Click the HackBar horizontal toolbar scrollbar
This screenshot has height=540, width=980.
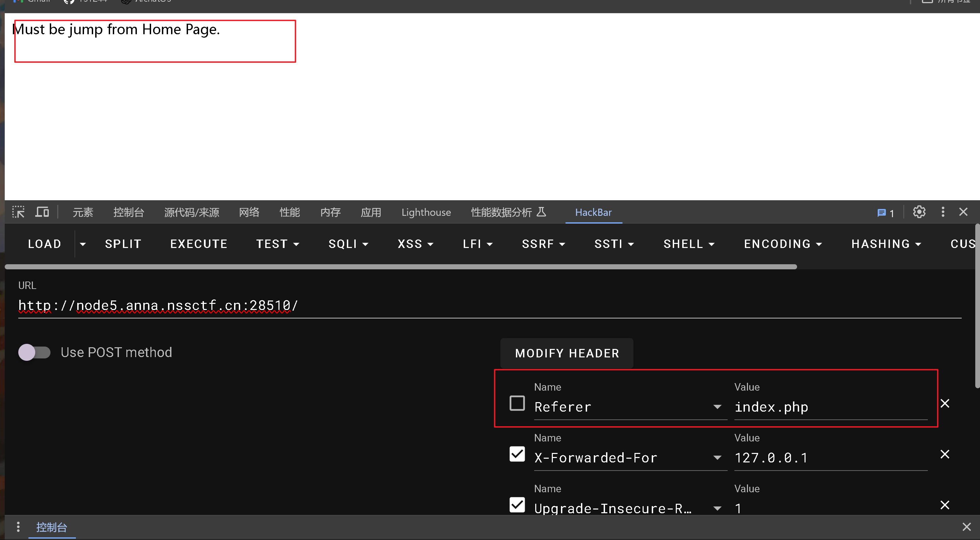point(400,267)
